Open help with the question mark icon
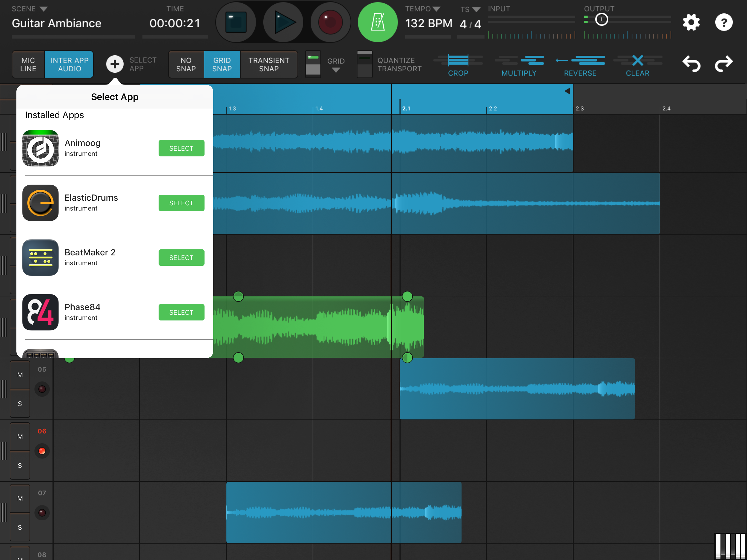The height and width of the screenshot is (560, 747). [x=723, y=22]
